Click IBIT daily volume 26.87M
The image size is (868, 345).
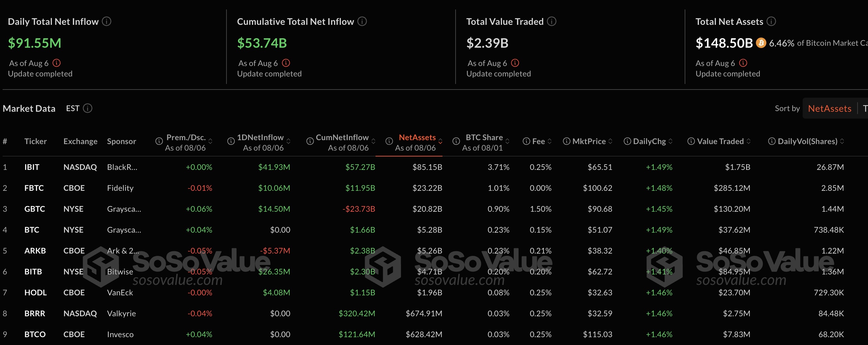click(x=830, y=167)
